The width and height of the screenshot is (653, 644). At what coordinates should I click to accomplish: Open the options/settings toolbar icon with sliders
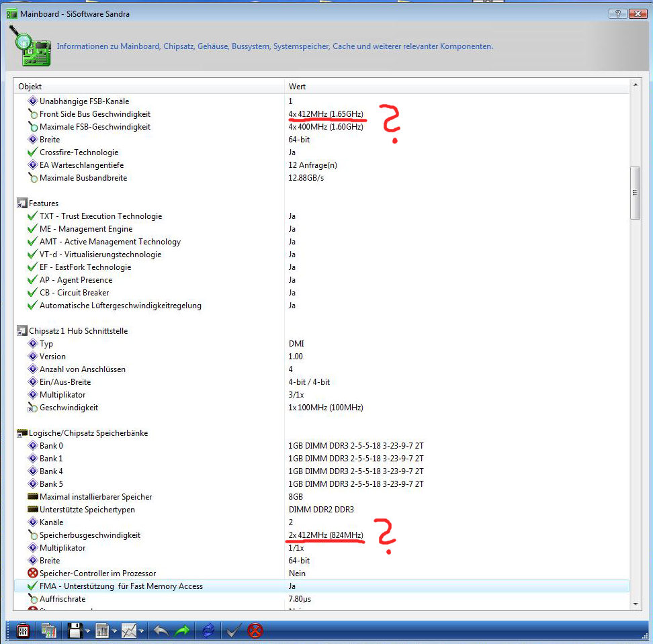(x=23, y=631)
